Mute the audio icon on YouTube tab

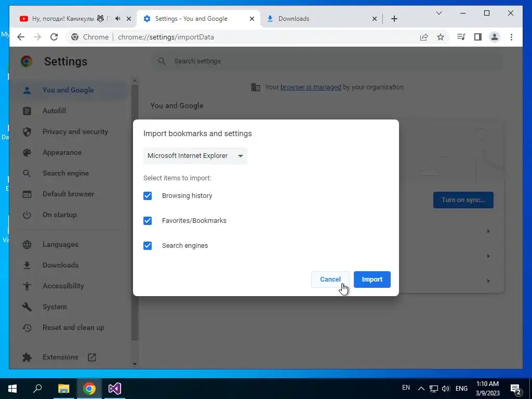(x=118, y=19)
